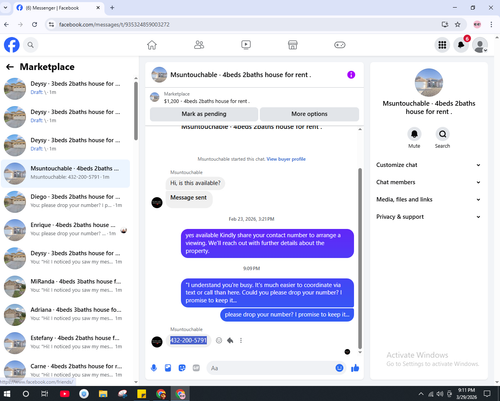Expand the Chat members section
Viewport: 500px width, 401px height.
point(428,182)
